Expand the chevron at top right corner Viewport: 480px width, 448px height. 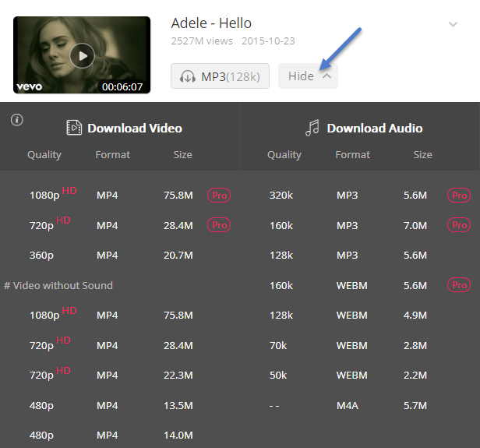click(453, 24)
